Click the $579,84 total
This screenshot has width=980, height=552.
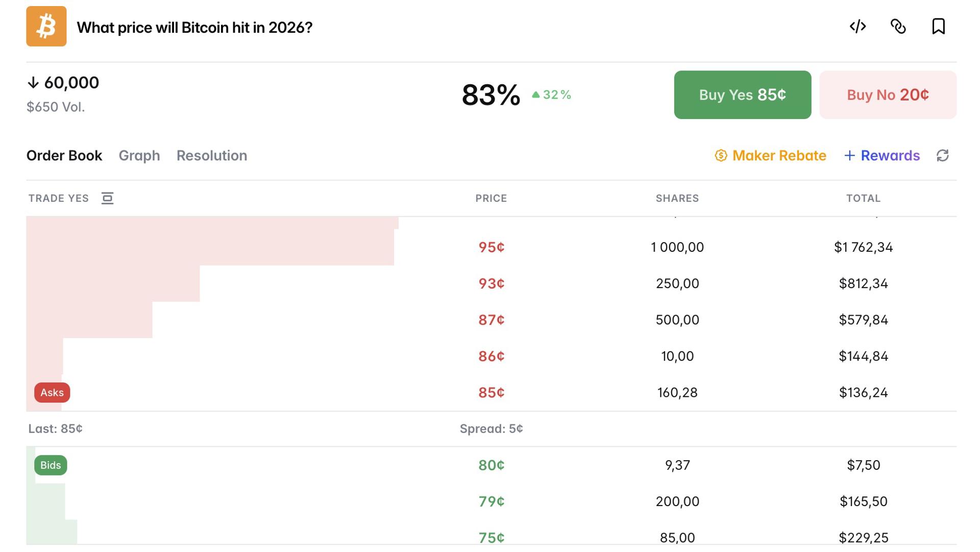click(864, 320)
